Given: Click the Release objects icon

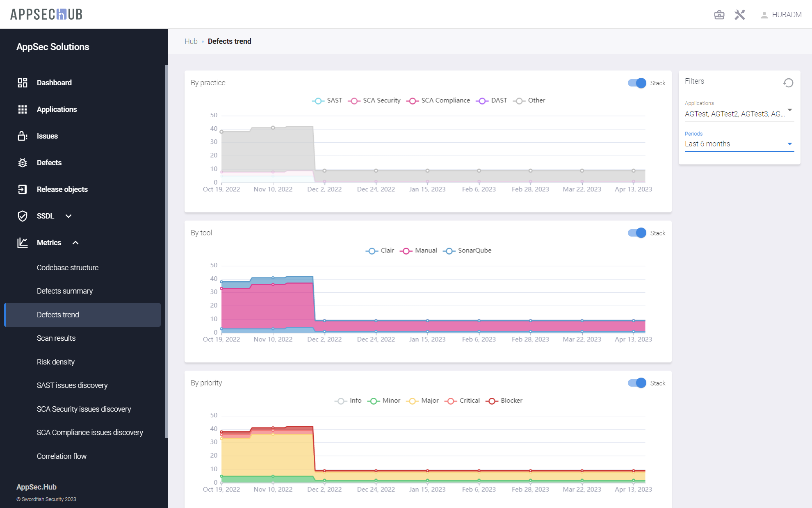Looking at the screenshot, I should 23,189.
